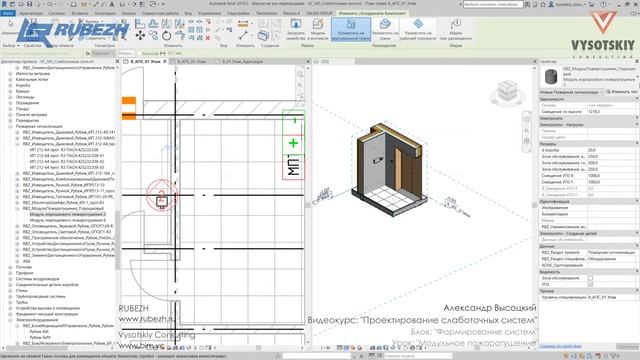
Task: Switch to the Управление ribbon tab
Action: tap(209, 13)
